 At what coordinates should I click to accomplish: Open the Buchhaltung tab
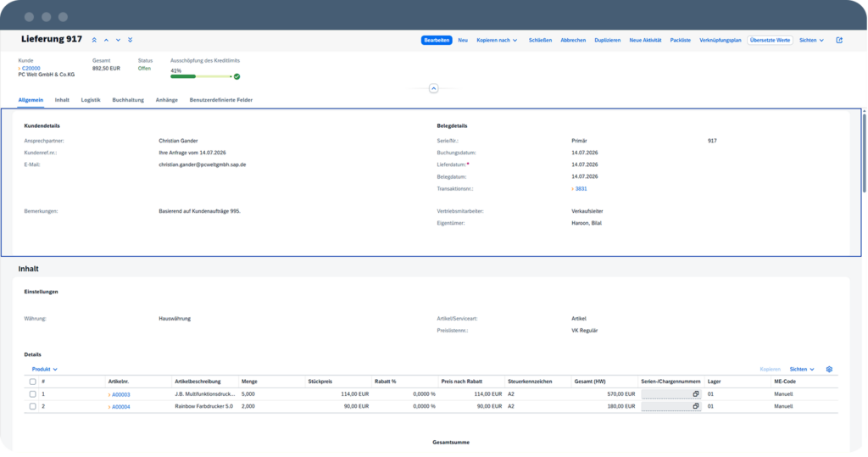[x=128, y=100]
